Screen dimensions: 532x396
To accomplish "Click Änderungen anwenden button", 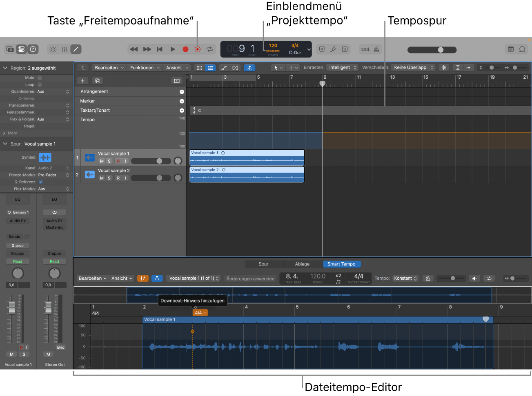I will [250, 279].
